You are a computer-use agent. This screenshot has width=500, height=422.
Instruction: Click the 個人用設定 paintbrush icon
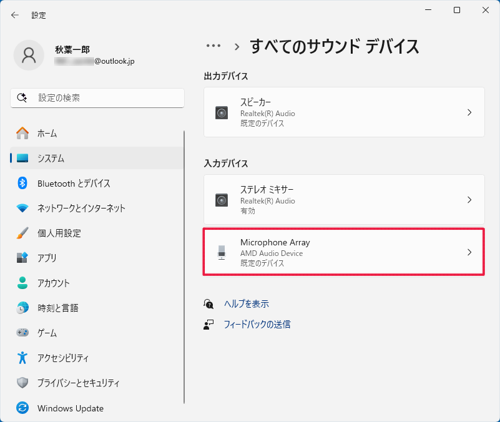point(22,233)
